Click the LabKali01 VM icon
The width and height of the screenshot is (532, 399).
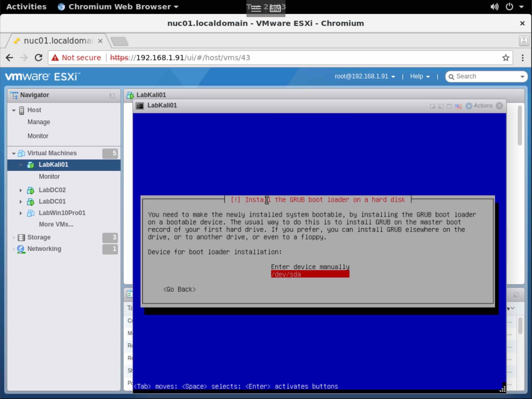[x=31, y=164]
